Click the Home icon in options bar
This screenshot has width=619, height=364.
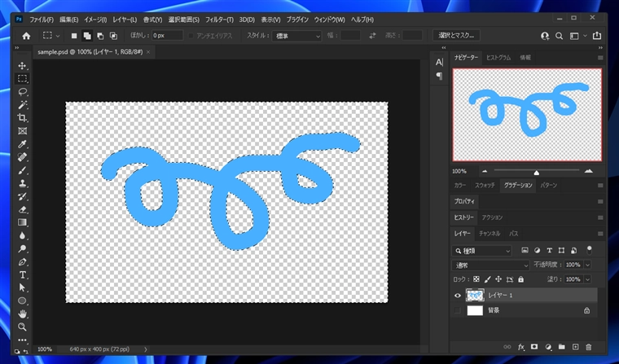click(x=26, y=36)
